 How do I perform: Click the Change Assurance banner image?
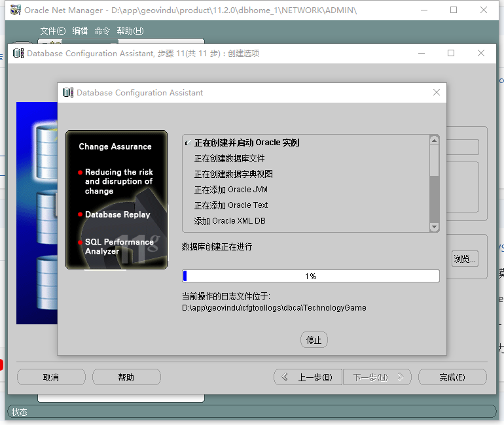(x=117, y=199)
